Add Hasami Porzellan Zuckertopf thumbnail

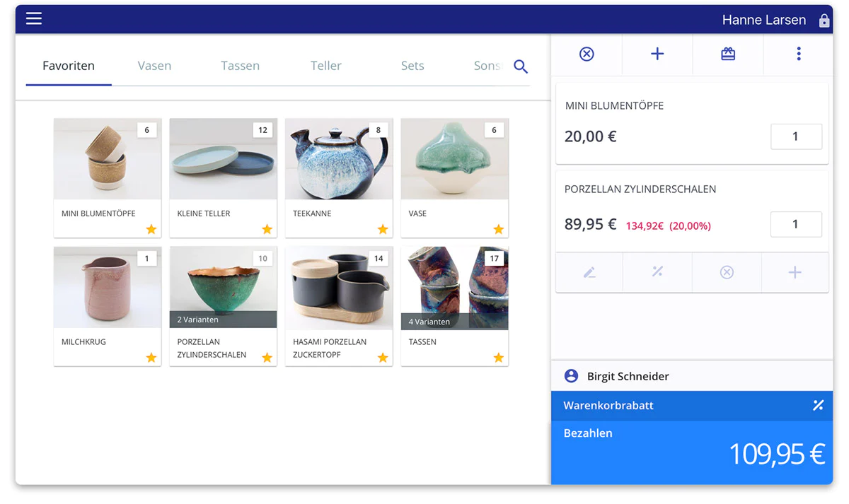click(x=339, y=288)
